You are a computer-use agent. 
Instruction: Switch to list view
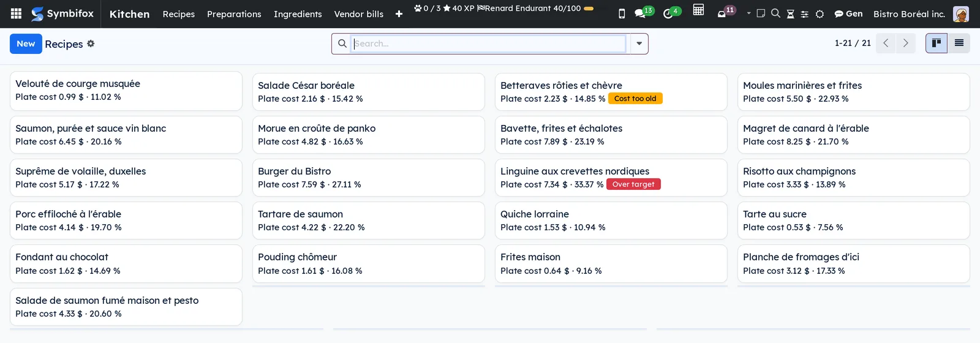point(959,43)
